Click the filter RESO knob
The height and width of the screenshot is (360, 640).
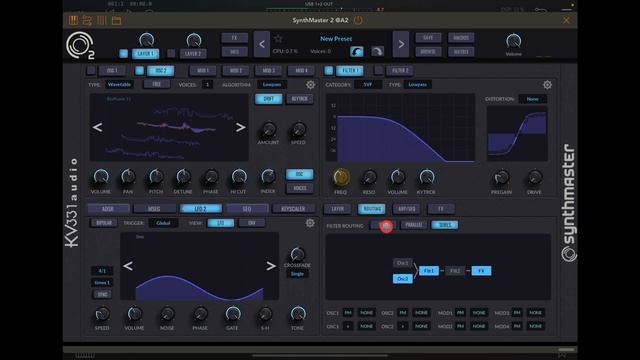pos(369,177)
